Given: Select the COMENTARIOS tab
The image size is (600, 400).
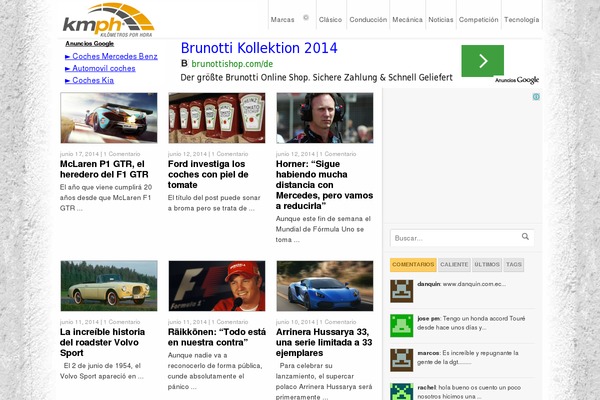Looking at the screenshot, I should [413, 264].
